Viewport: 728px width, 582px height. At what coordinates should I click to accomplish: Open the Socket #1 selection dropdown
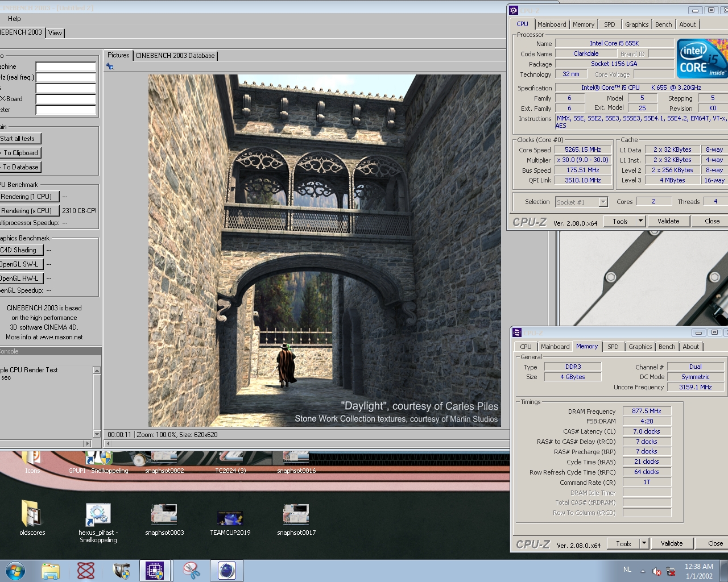pyautogui.click(x=603, y=202)
